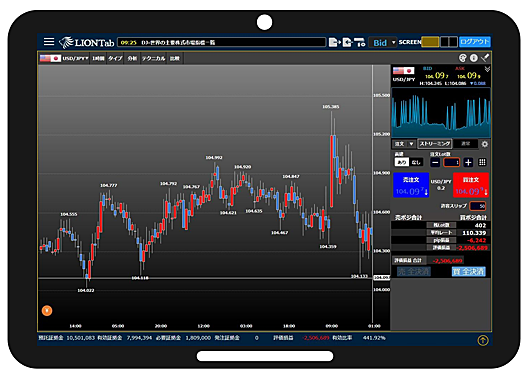This screenshot has height=378, width=529.
Task: Switch to split two-screen layout
Action: click(449, 42)
